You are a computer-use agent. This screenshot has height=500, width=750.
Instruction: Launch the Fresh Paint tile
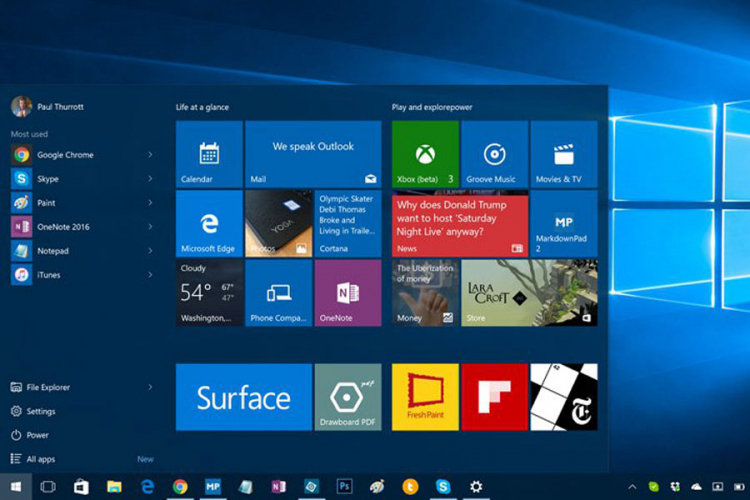tap(425, 397)
